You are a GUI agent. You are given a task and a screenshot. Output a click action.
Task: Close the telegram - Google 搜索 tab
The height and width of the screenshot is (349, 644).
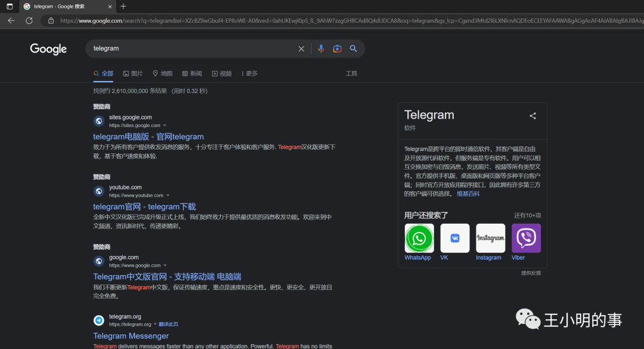coord(110,7)
